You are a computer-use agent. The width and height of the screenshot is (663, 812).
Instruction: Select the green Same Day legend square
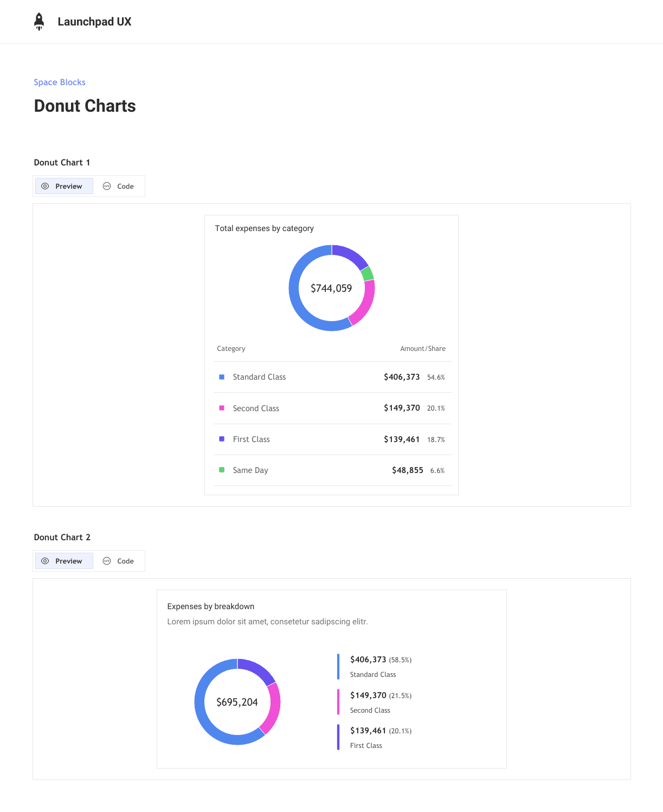tap(222, 470)
